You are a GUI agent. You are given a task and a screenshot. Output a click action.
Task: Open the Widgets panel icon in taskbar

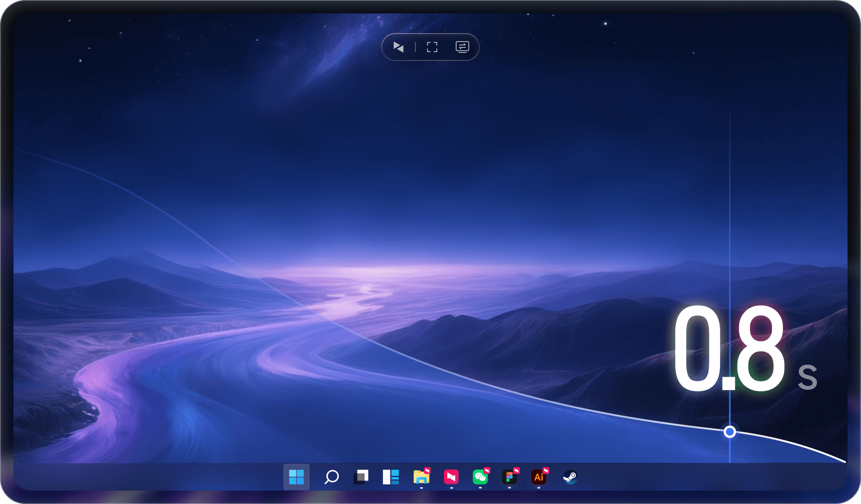pos(391,477)
